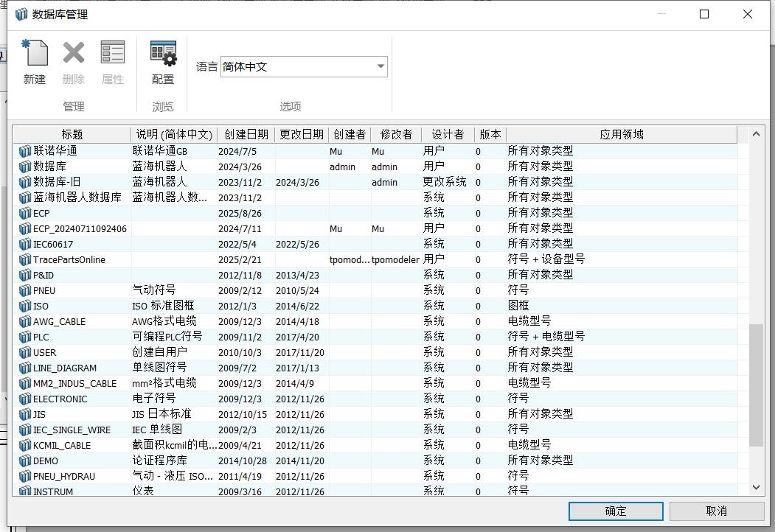This screenshot has height=532, width=775.
Task: Click the 简体中文 language combo box
Action: coord(295,66)
